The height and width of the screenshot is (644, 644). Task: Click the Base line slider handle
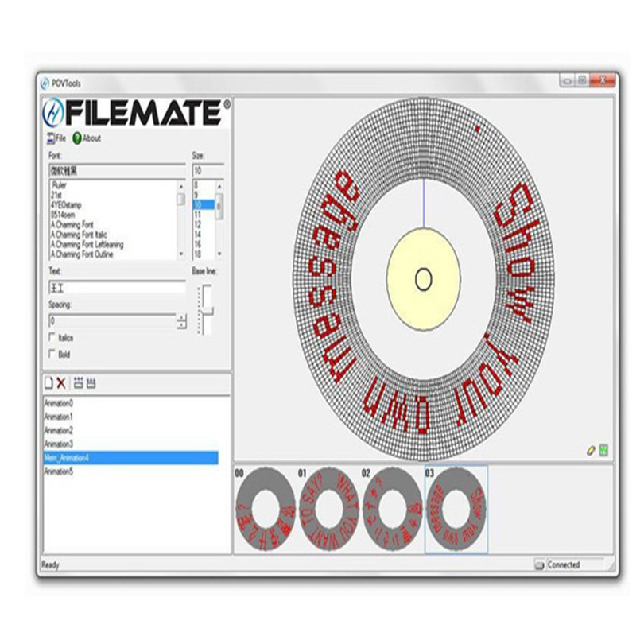point(207,312)
